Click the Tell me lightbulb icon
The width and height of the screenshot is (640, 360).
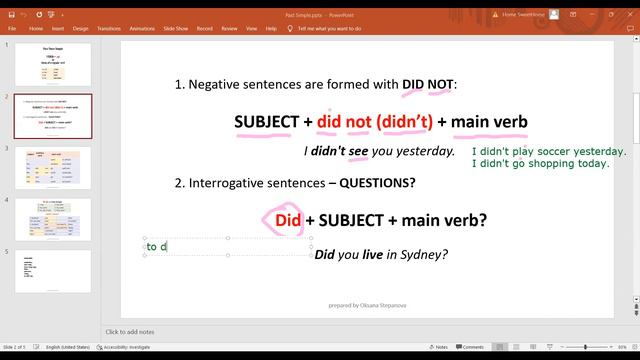[x=290, y=29]
